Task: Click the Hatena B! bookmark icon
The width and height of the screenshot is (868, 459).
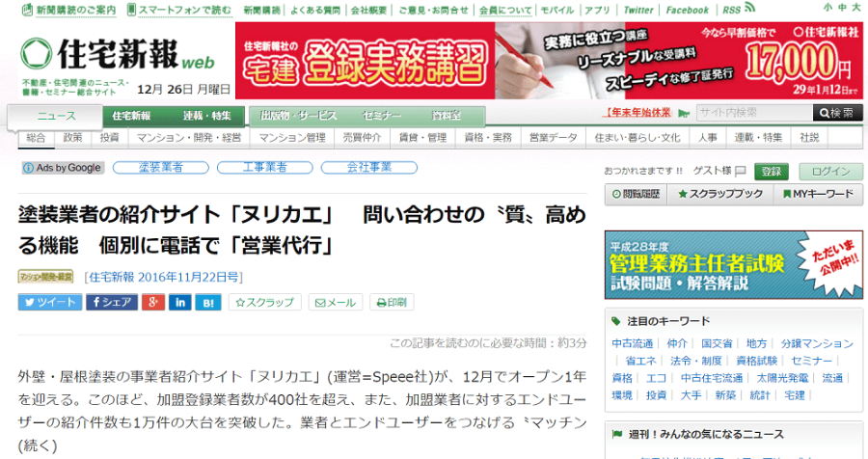Action: click(208, 302)
